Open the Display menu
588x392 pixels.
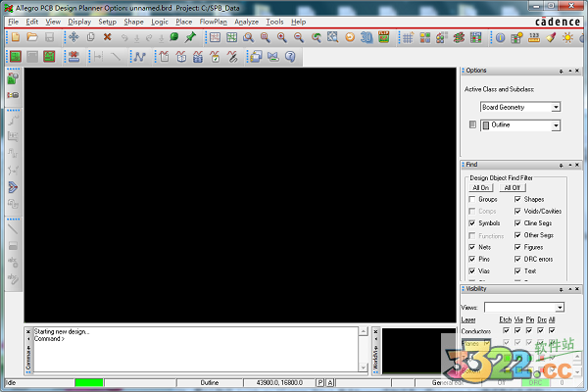coord(79,22)
